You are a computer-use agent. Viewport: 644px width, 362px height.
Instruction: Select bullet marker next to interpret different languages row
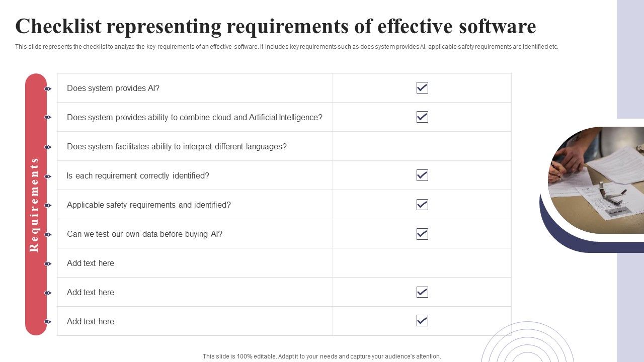pyautogui.click(x=47, y=147)
